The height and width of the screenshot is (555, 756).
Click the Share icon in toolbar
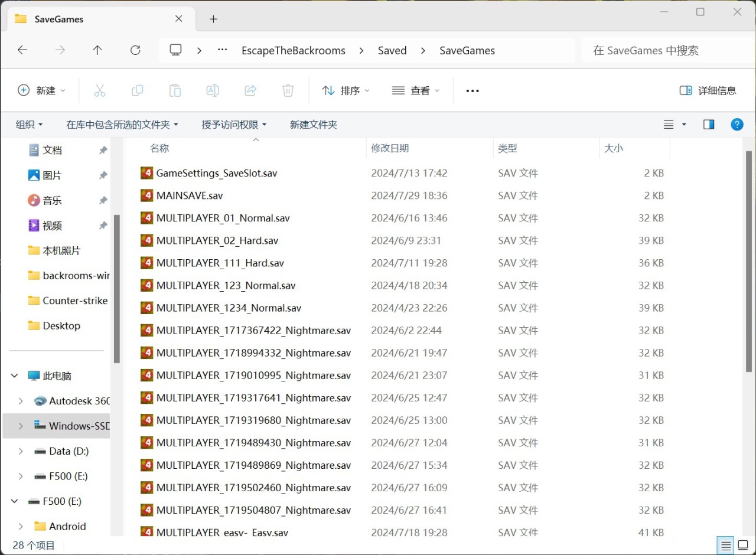pyautogui.click(x=250, y=90)
